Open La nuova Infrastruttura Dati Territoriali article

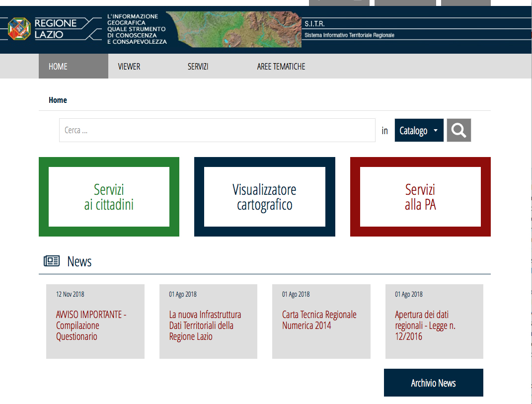point(205,325)
